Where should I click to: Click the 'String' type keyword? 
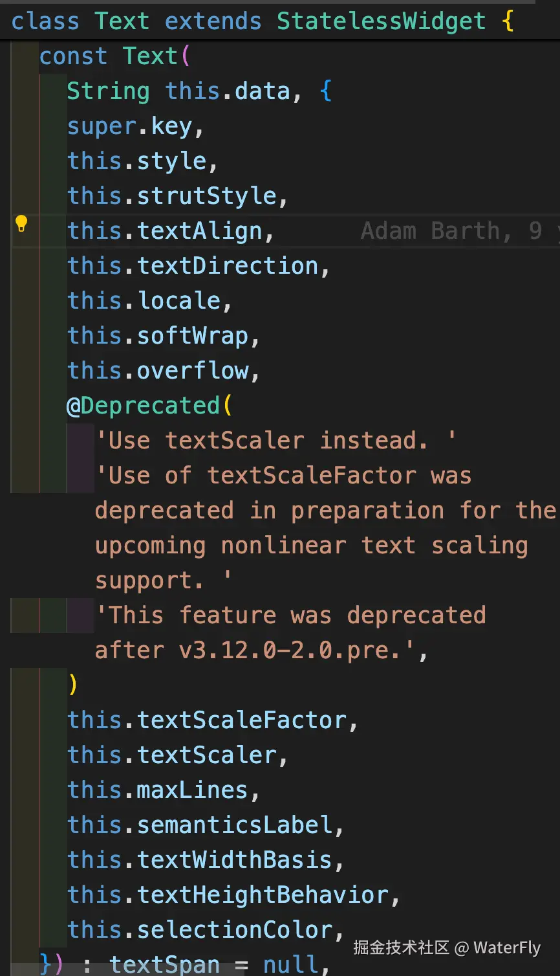[108, 91]
